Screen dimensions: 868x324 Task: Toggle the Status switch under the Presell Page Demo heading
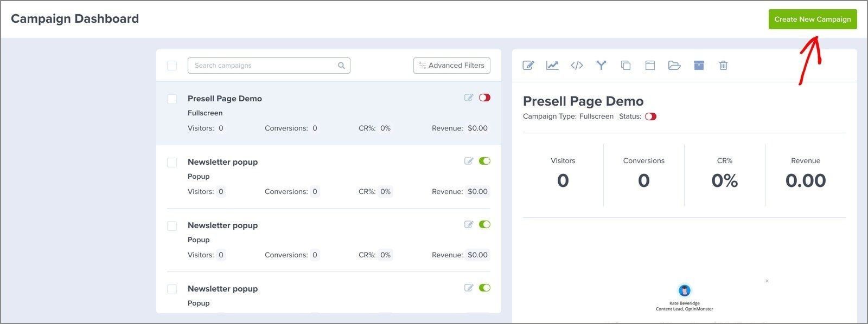pyautogui.click(x=650, y=116)
